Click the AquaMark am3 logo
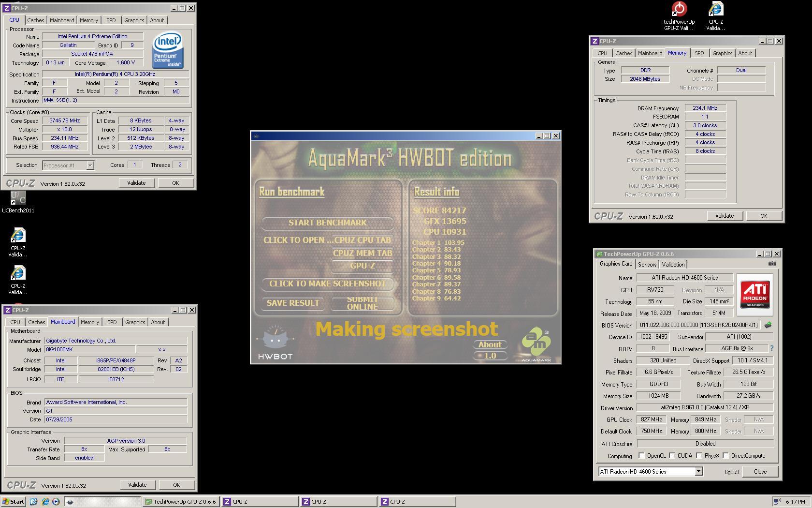The height and width of the screenshot is (508, 812). click(x=536, y=344)
